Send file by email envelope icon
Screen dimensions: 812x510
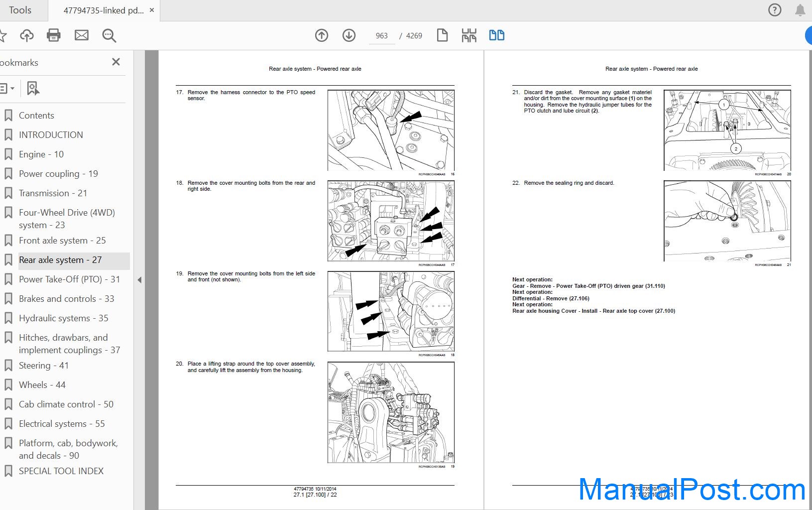[82, 35]
